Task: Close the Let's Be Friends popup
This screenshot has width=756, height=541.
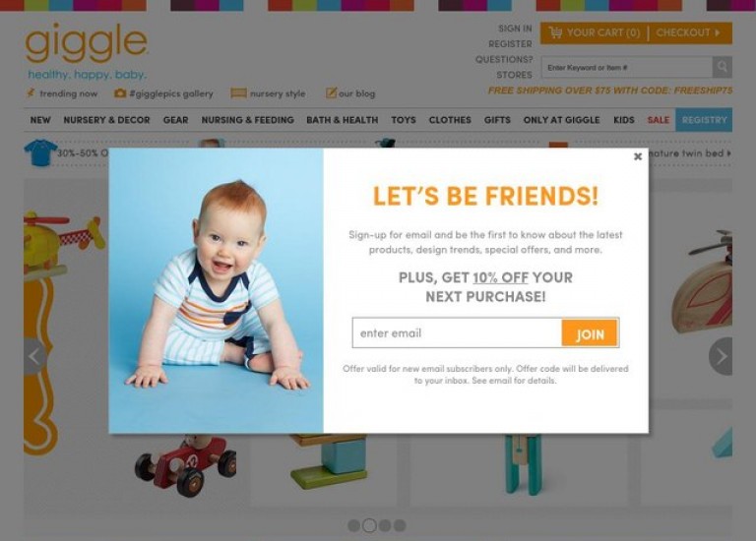Action: (x=638, y=156)
